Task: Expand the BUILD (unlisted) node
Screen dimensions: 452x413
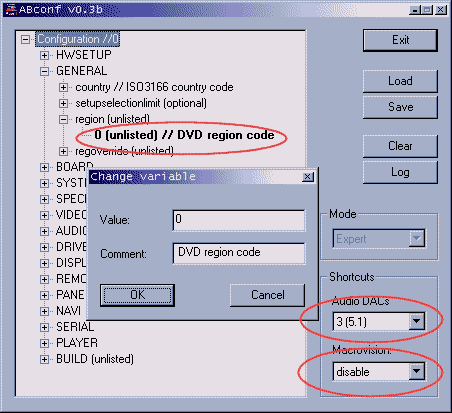Action: pyautogui.click(x=44, y=359)
